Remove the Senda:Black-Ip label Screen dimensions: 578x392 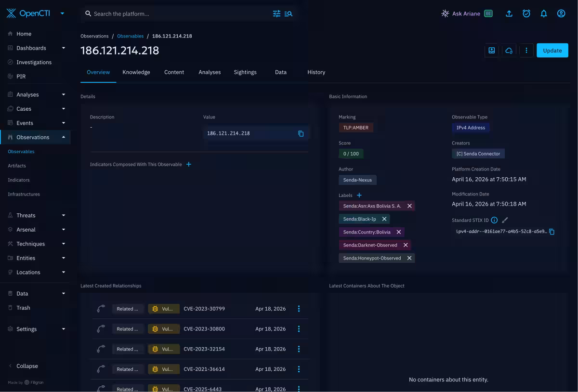[x=384, y=219]
